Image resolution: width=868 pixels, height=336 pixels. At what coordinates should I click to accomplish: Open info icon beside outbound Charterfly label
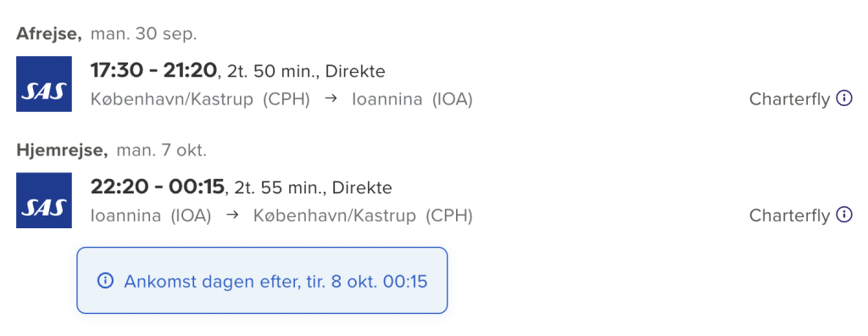click(x=843, y=98)
